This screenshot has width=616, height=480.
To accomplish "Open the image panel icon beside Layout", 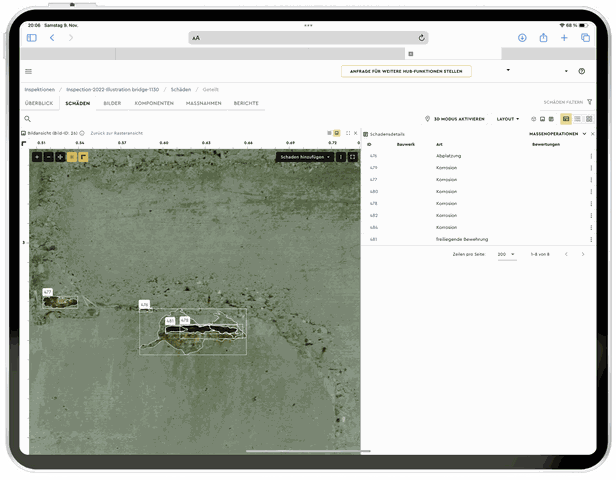I will (543, 119).
